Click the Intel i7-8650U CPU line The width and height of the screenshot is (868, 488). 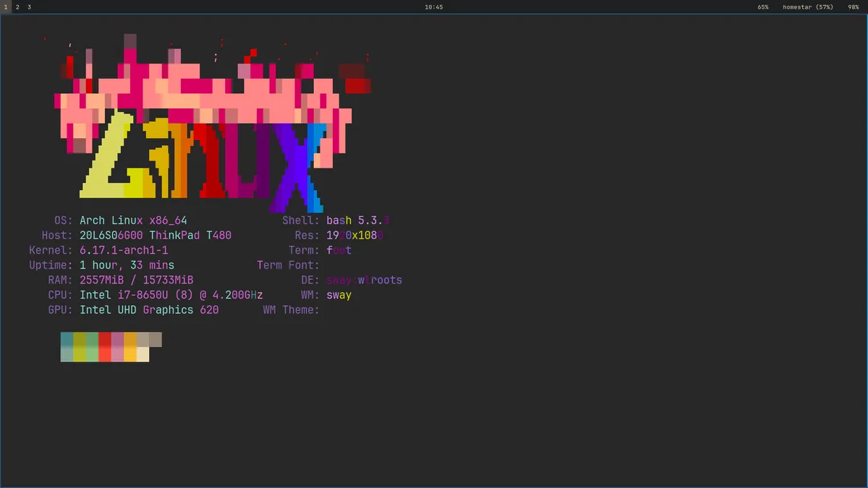(171, 295)
